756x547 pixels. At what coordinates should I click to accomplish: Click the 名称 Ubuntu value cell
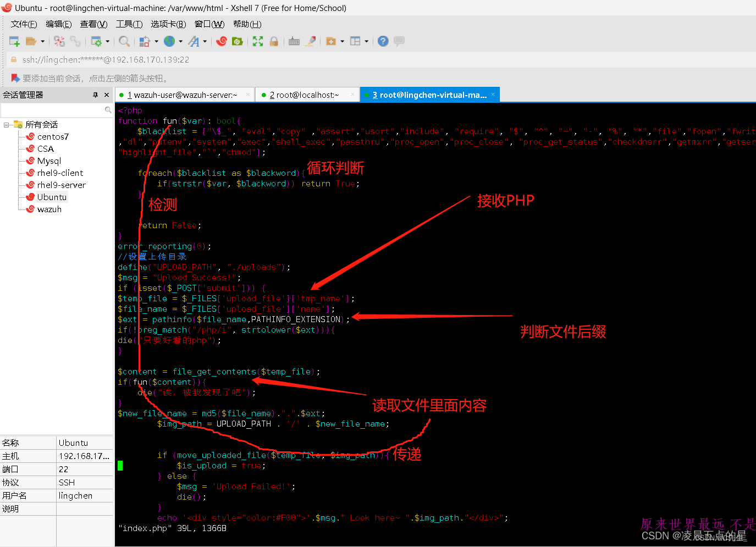point(85,443)
